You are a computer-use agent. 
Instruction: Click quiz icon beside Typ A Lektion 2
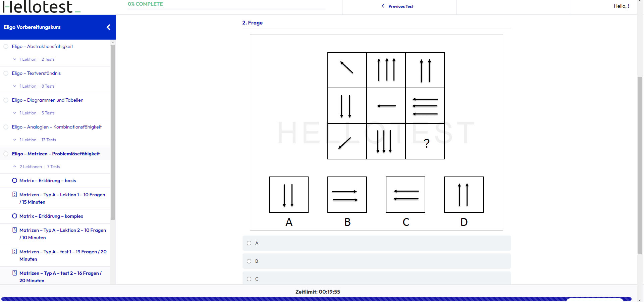[14, 230]
